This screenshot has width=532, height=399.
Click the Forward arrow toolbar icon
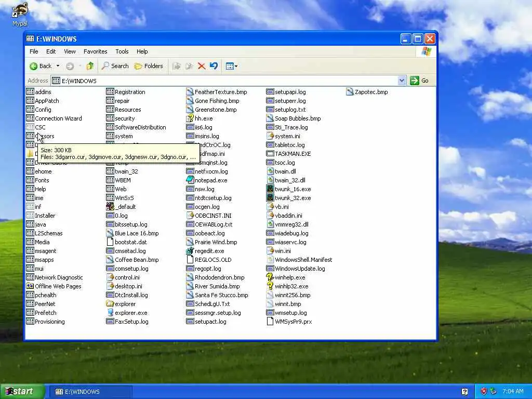click(x=70, y=66)
